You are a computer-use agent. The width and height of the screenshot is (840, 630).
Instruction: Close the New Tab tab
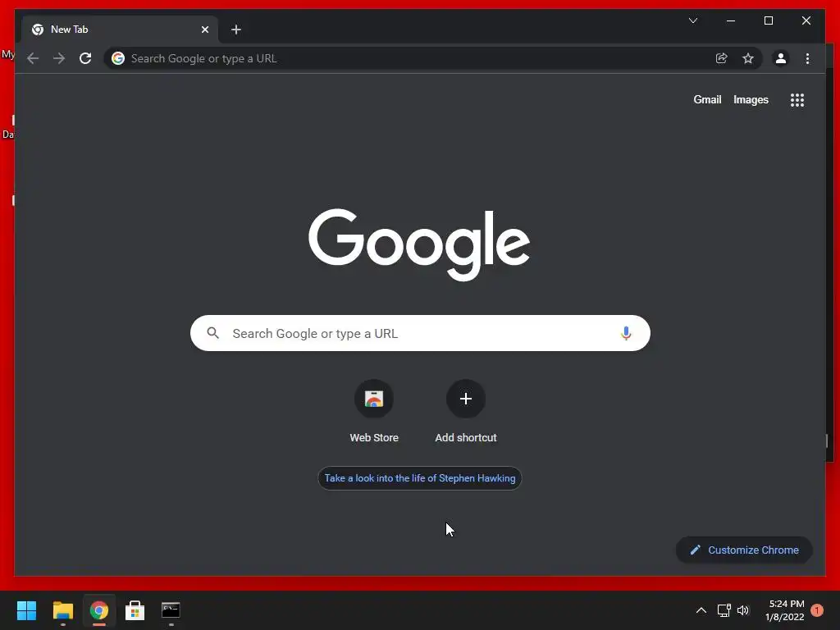pos(204,30)
